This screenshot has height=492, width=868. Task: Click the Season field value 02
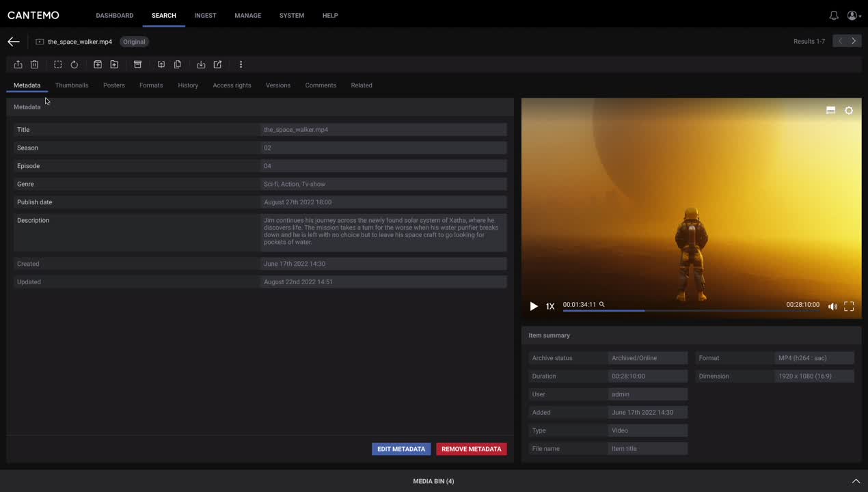(383, 148)
